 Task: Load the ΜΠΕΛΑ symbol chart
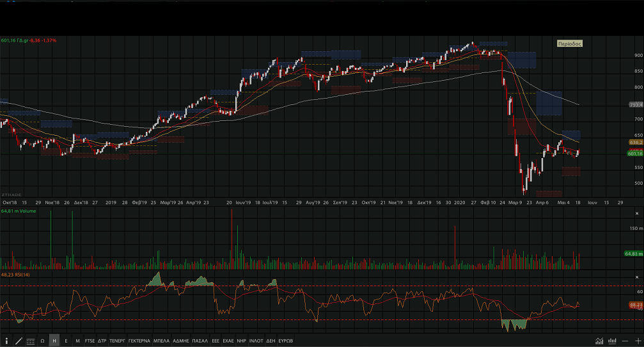click(x=161, y=341)
